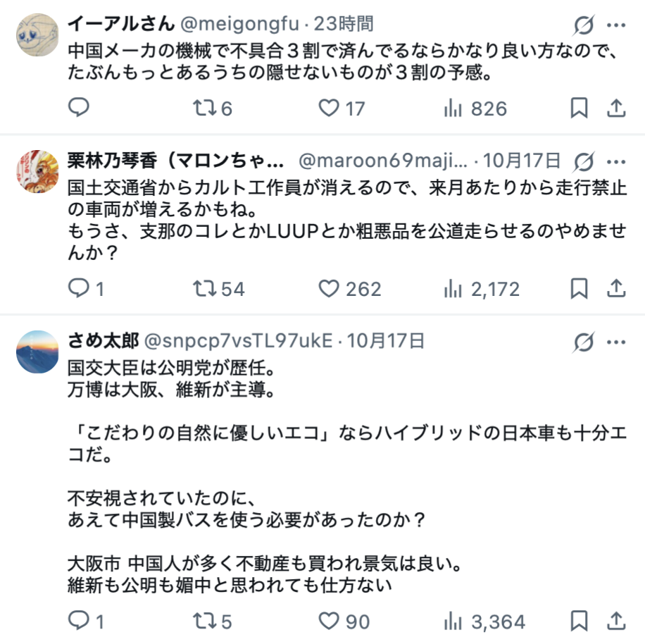This screenshot has height=644, width=645.
Task: Open さめ太郎's more options menu
Action: pos(616,342)
